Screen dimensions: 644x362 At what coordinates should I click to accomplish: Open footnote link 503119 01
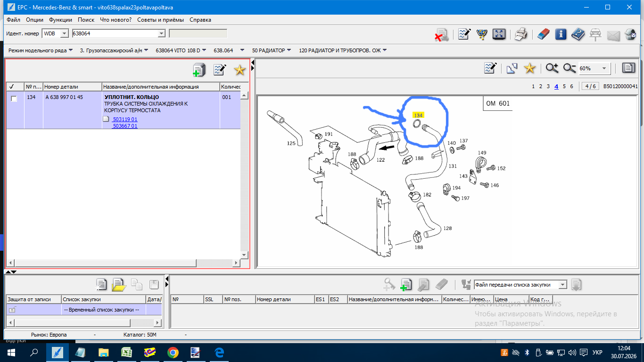(x=125, y=119)
